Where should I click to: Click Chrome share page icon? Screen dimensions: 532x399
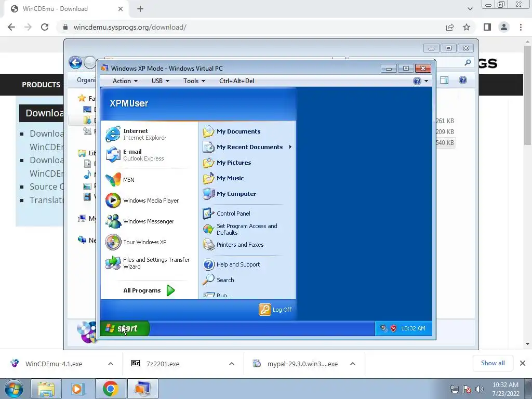[x=450, y=27]
